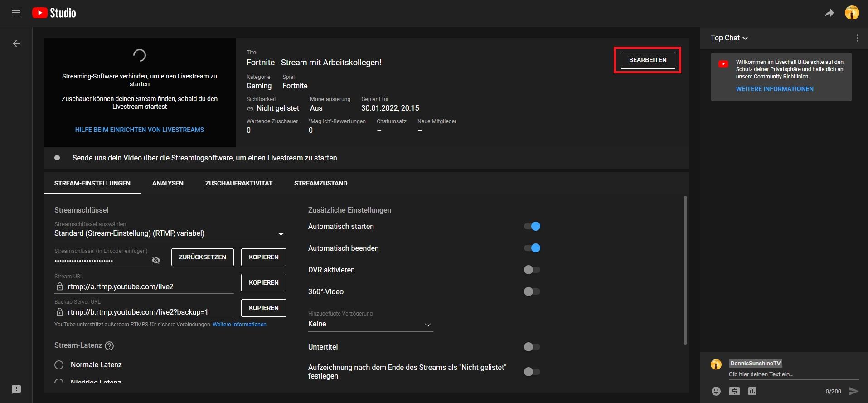Click the share arrow icon in header
Viewport: 868px width, 403px height.
coord(829,13)
